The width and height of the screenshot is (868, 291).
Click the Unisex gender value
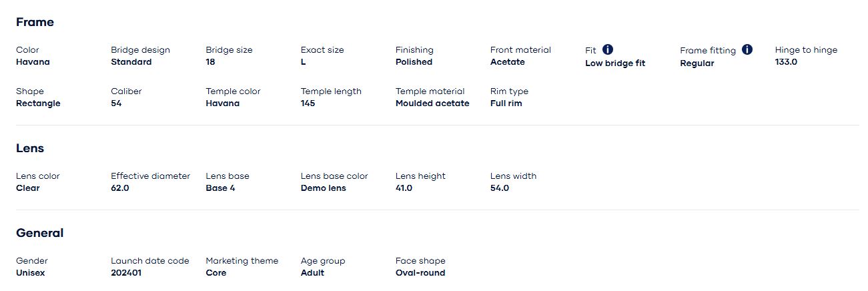[x=31, y=273]
